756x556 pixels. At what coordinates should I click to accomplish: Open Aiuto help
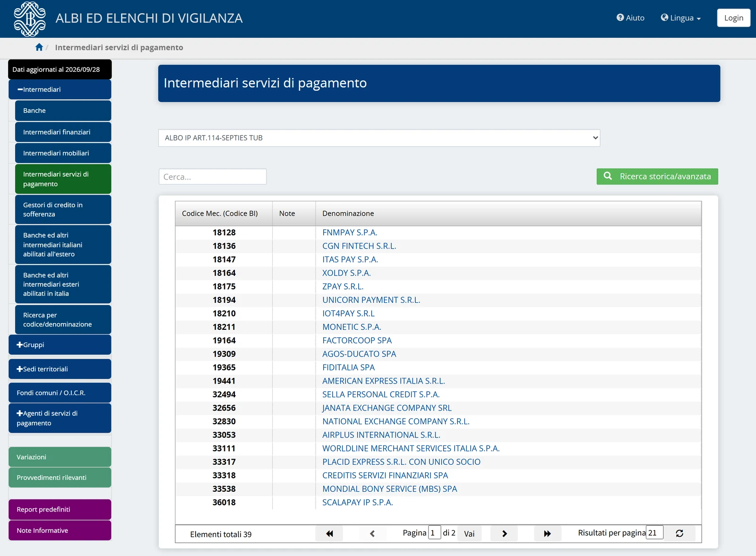[630, 18]
